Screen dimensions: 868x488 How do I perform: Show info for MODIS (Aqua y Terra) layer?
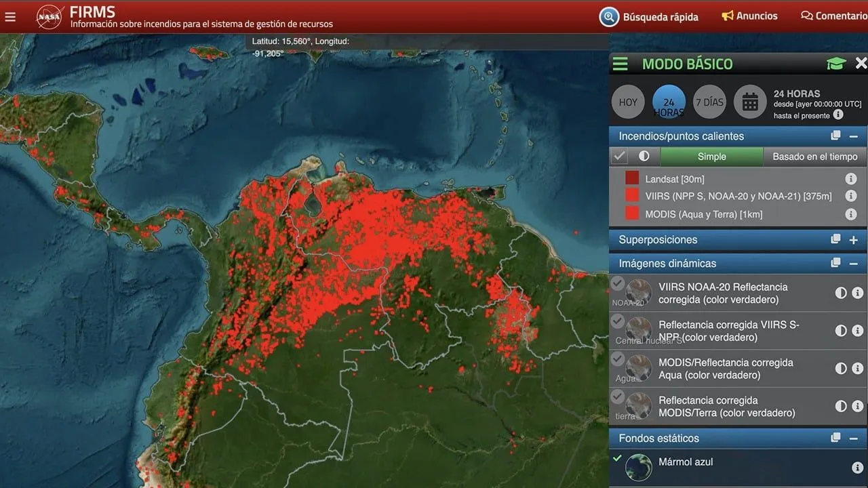click(850, 214)
